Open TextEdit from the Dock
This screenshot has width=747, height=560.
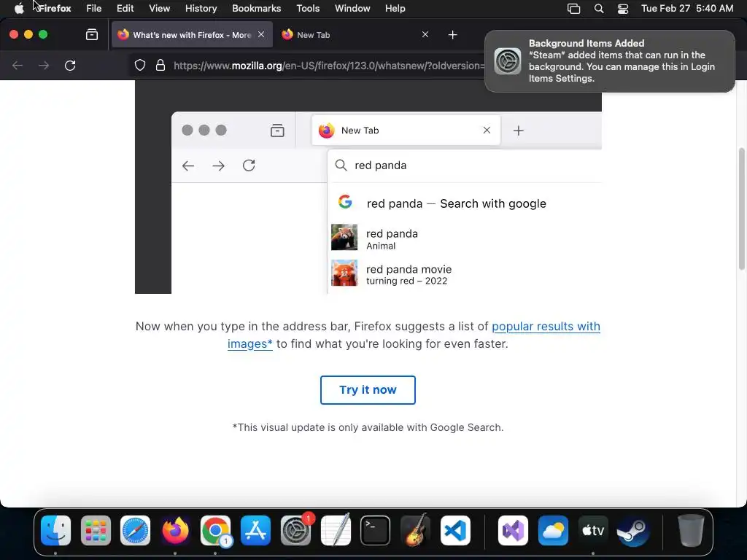336,531
